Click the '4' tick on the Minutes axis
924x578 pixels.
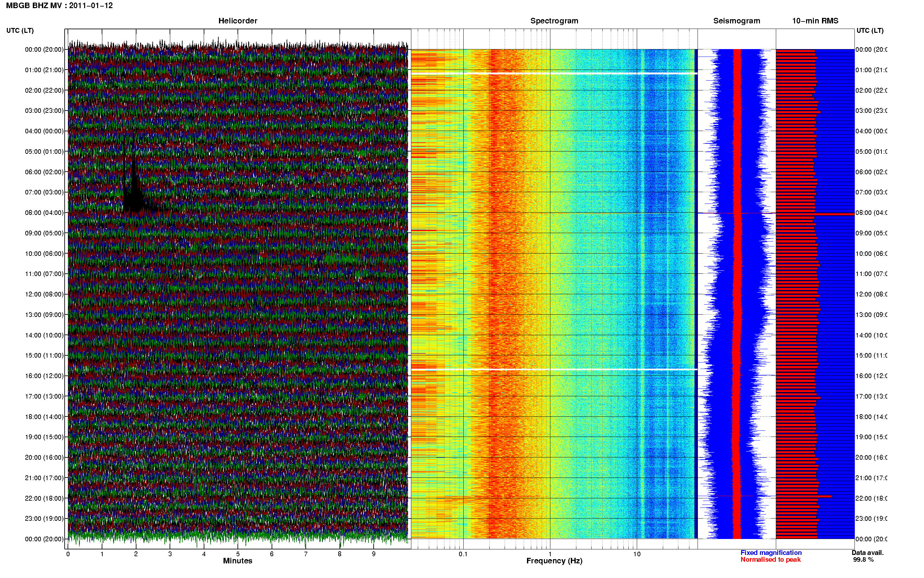[204, 554]
